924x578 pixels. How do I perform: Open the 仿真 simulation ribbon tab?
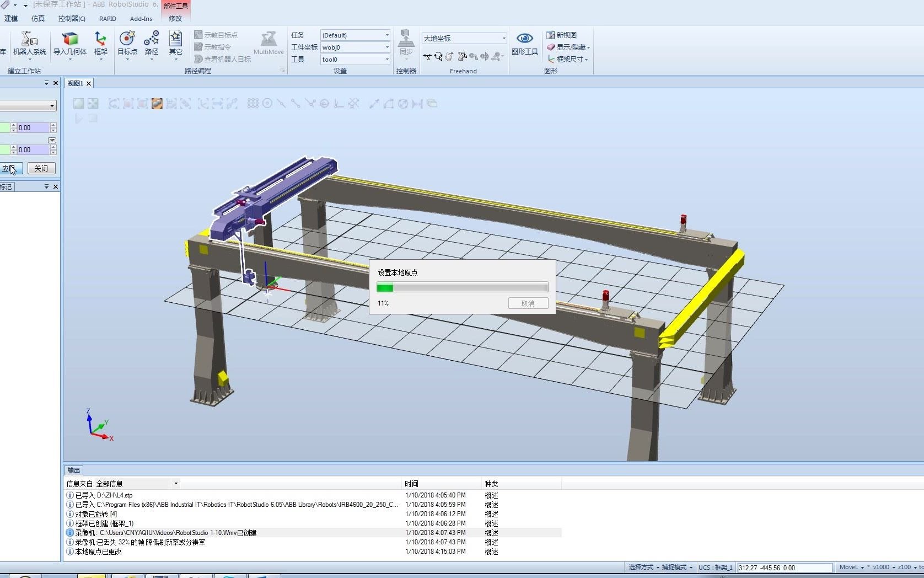[x=38, y=19]
